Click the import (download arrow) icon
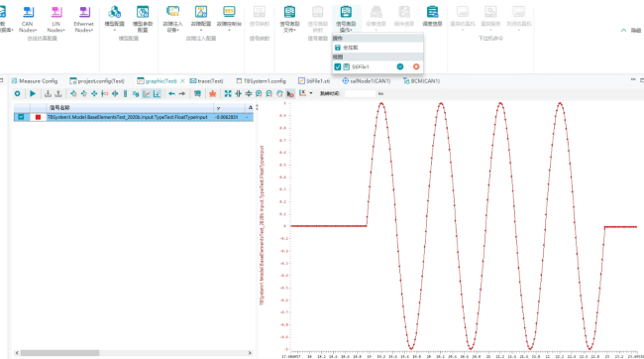Screen dimensions: 644x359 (49, 94)
